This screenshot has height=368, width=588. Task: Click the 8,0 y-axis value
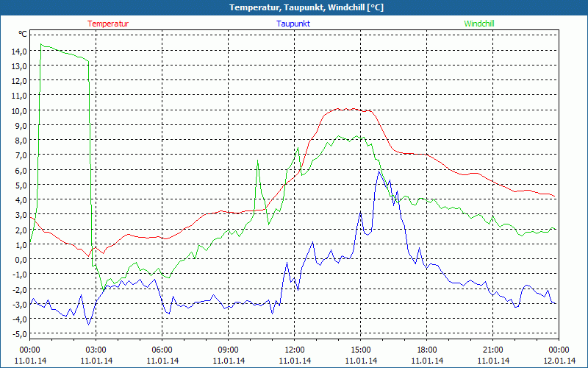(21, 140)
